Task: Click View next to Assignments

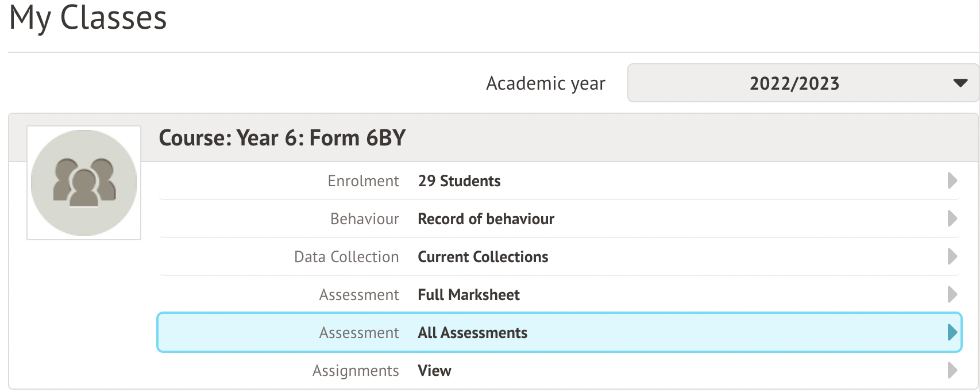Action: [434, 371]
